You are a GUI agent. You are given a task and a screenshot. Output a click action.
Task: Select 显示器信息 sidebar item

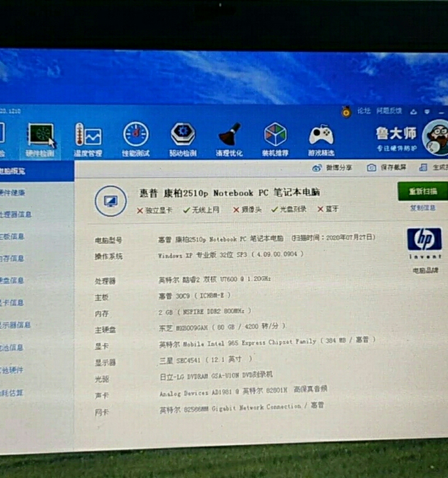pos(16,325)
